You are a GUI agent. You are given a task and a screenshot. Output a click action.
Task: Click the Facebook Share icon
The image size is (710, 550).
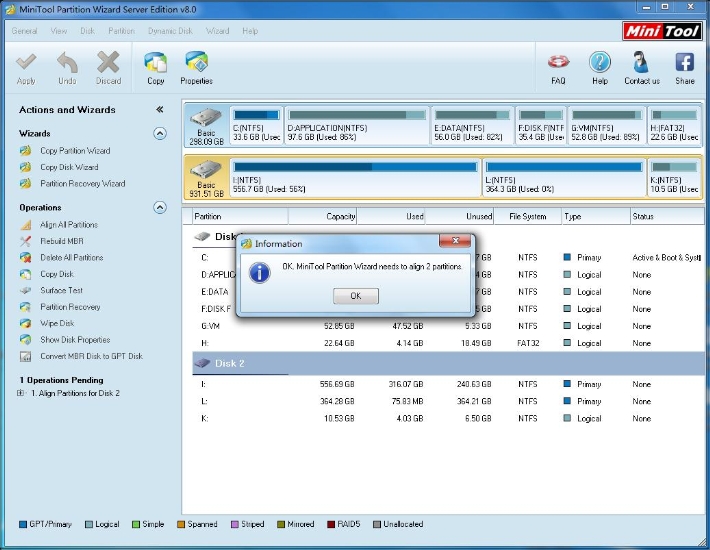coord(685,64)
